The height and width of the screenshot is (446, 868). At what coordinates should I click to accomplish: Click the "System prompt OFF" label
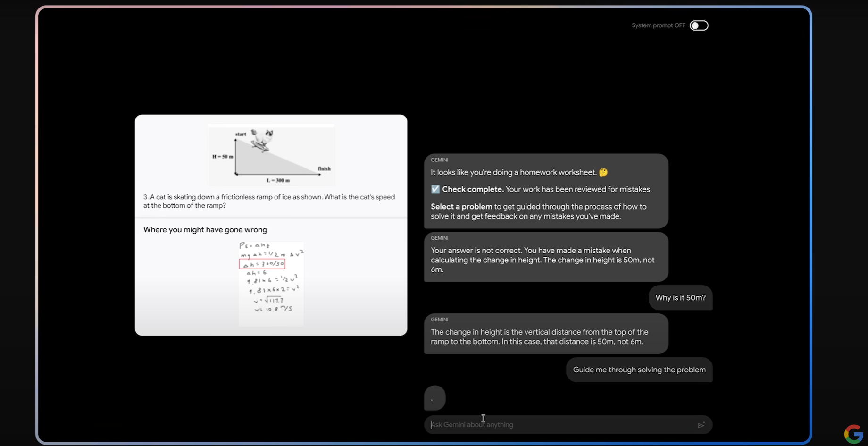click(658, 25)
